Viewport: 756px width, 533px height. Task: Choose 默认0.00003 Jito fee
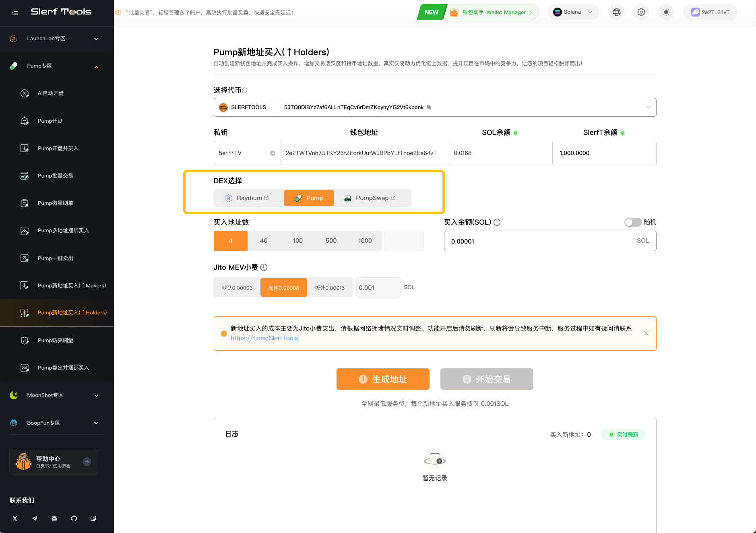pyautogui.click(x=237, y=288)
